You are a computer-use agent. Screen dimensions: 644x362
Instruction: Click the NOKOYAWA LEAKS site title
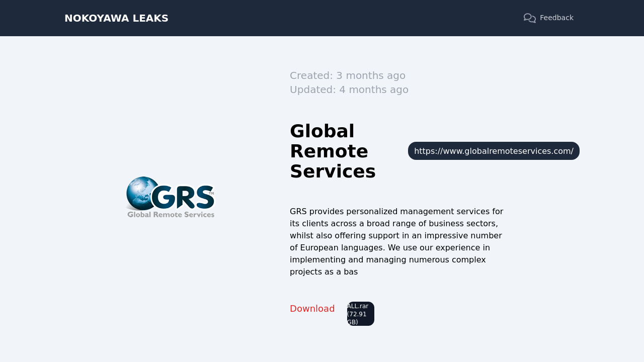[116, 18]
